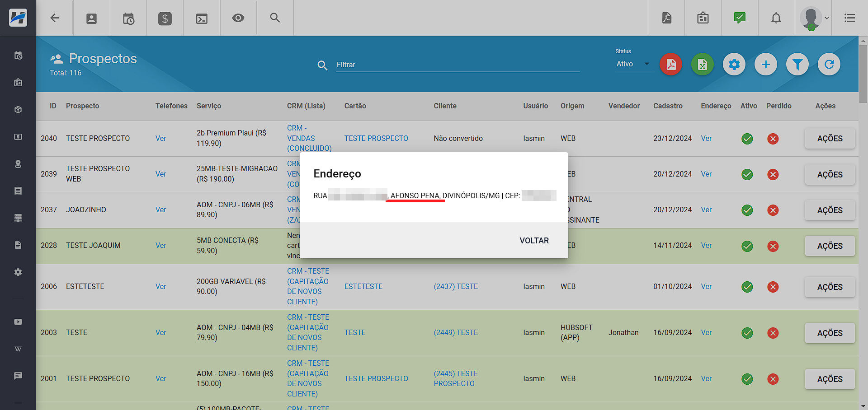Sort by Prospecto column header

click(x=82, y=106)
